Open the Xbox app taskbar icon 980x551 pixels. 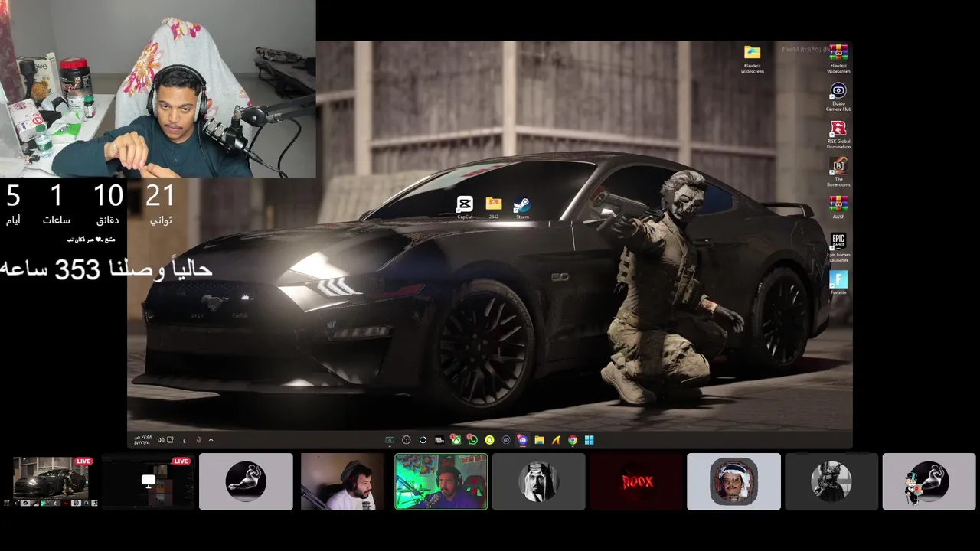[456, 440]
